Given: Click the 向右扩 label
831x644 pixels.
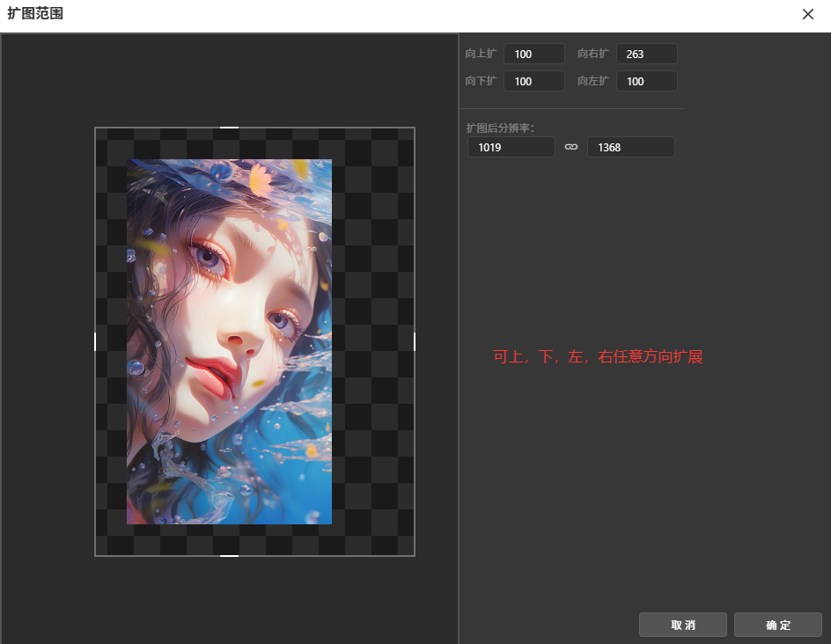Looking at the screenshot, I should pos(593,54).
